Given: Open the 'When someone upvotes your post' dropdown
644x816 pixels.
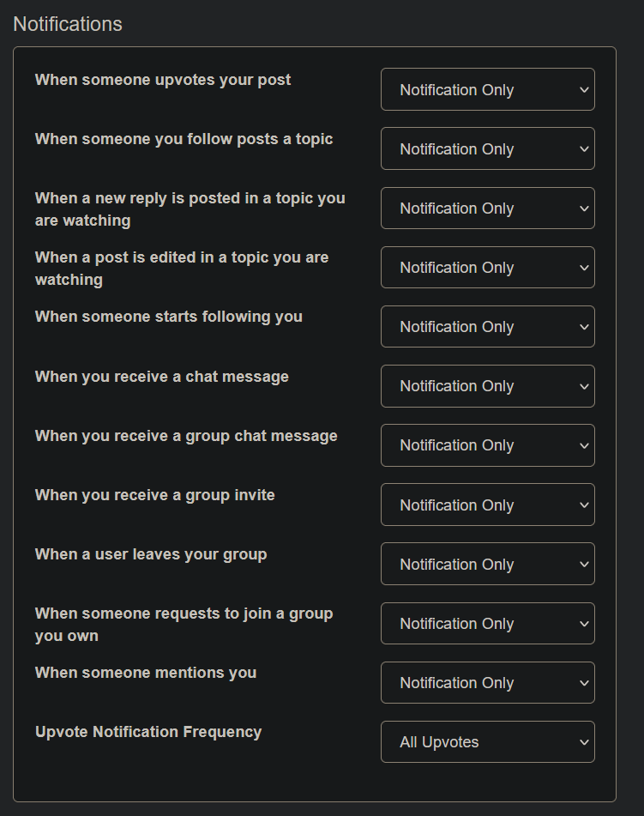Looking at the screenshot, I should 487,89.
